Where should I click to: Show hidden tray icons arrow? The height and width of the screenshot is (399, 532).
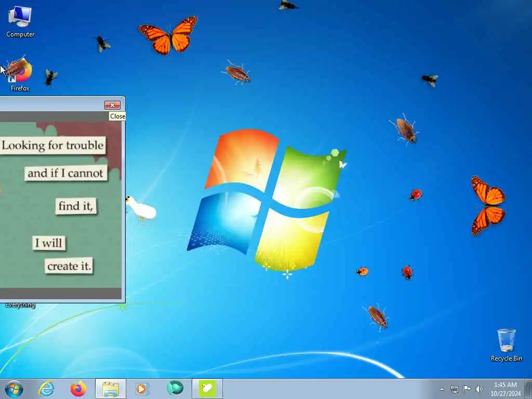[442, 389]
